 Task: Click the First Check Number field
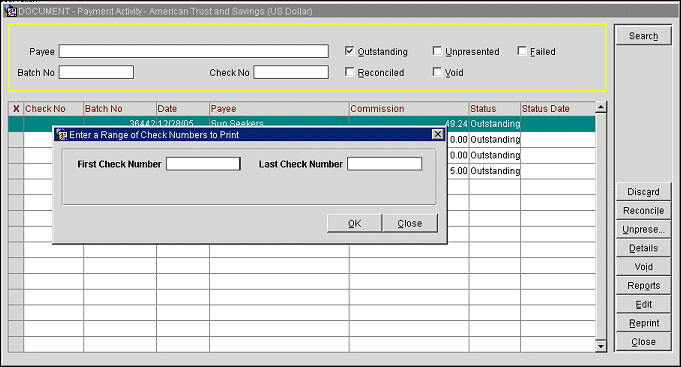click(x=203, y=164)
